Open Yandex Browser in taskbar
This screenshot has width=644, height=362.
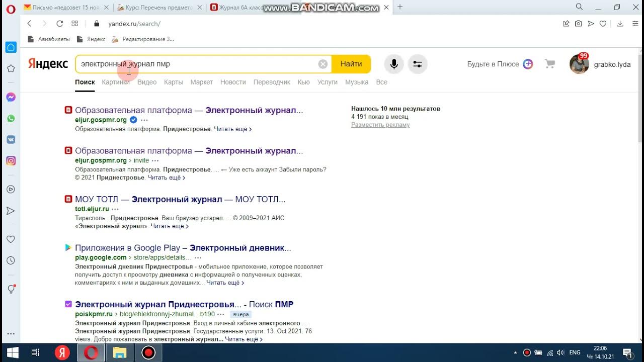pos(62,352)
